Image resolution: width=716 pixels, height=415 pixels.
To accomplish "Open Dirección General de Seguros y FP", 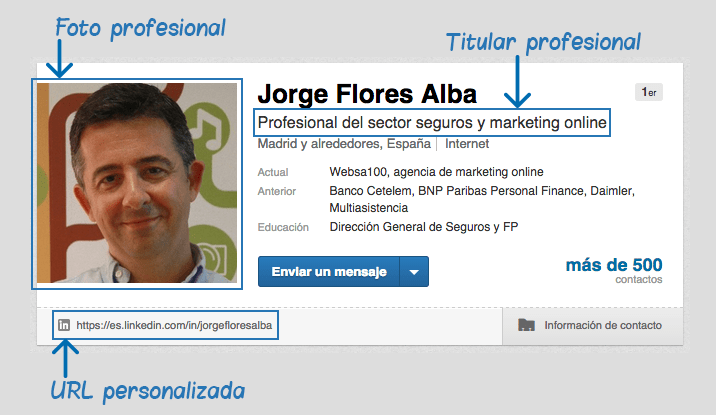I will pyautogui.click(x=424, y=227).
